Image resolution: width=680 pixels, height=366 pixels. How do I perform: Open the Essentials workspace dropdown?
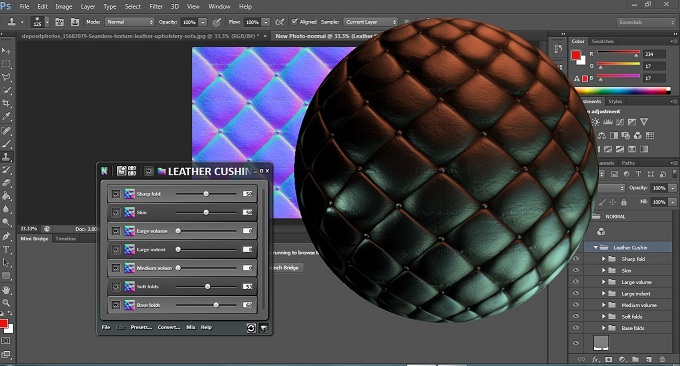(646, 22)
